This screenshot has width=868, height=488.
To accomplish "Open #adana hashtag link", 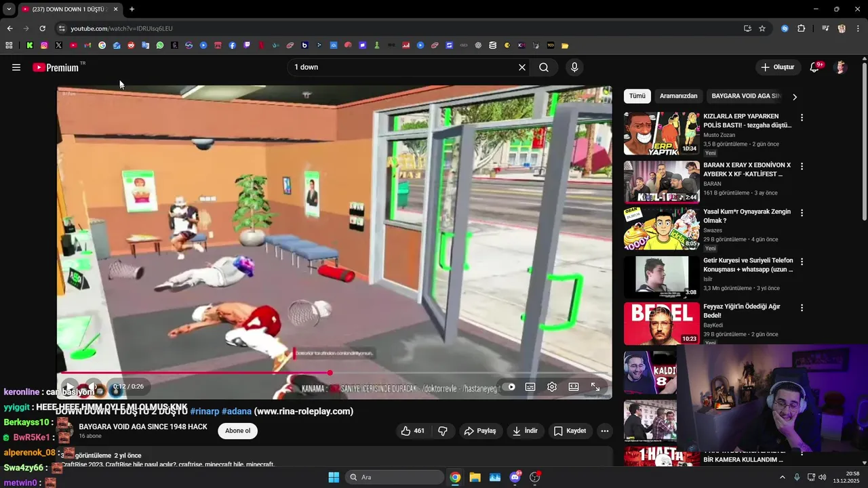I will pos(237,411).
